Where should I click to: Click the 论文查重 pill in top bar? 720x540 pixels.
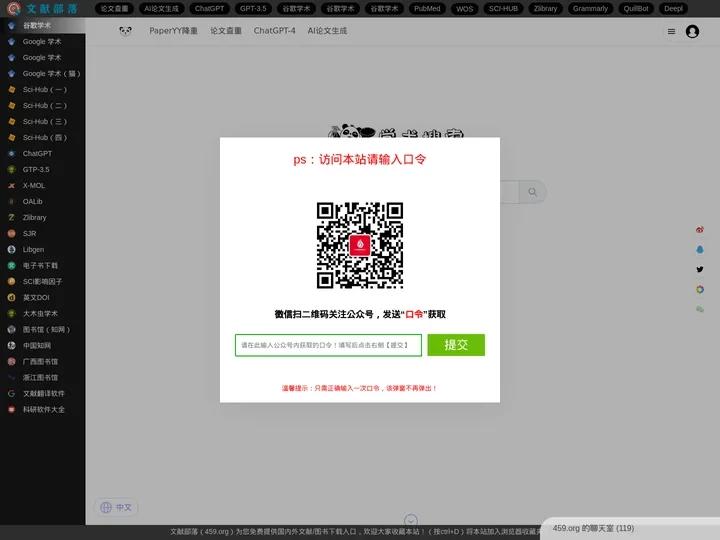coord(114,8)
